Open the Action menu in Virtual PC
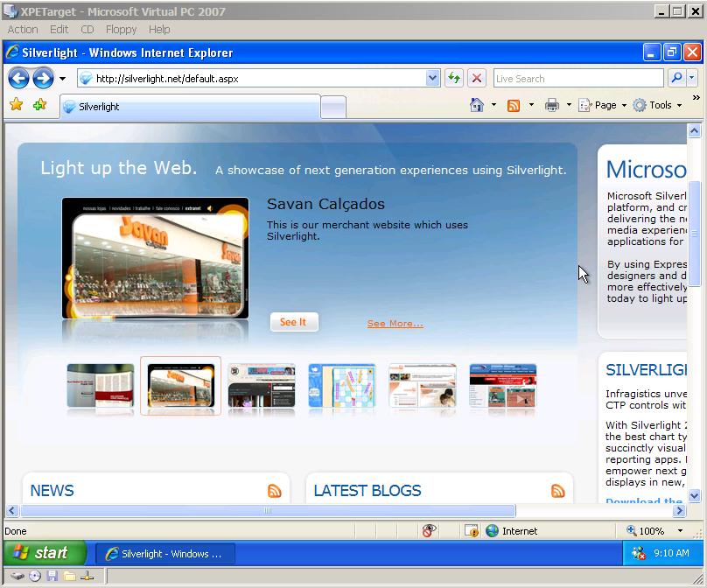The image size is (707, 588). click(23, 29)
